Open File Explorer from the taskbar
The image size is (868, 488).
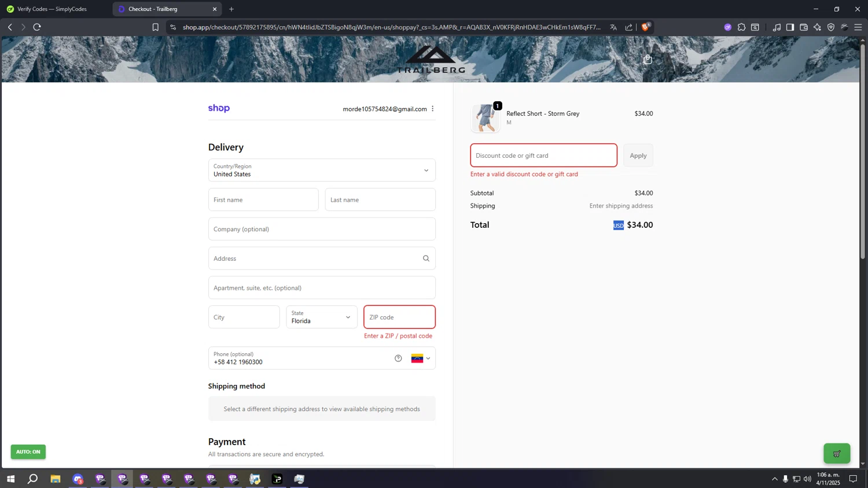point(56,479)
